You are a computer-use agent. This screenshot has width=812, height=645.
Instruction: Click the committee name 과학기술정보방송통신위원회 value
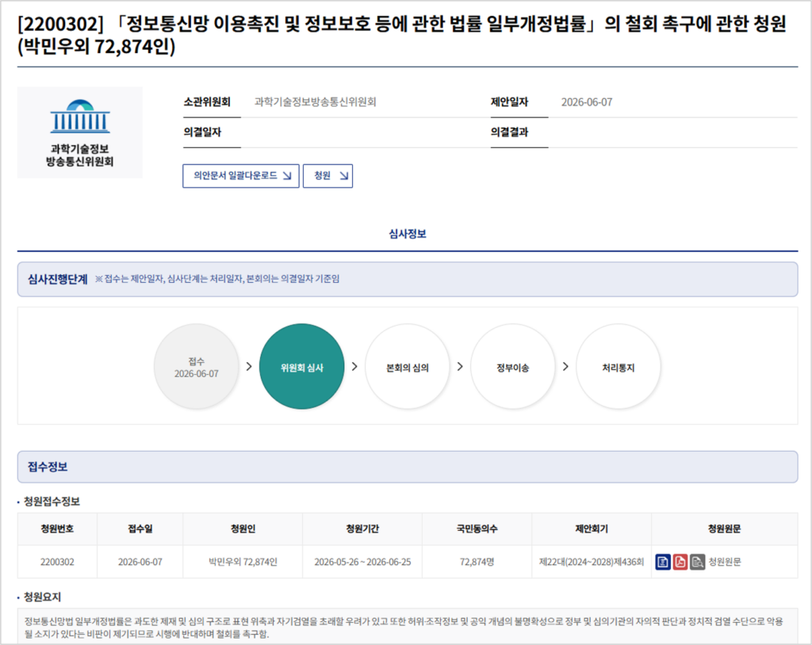pyautogui.click(x=316, y=102)
